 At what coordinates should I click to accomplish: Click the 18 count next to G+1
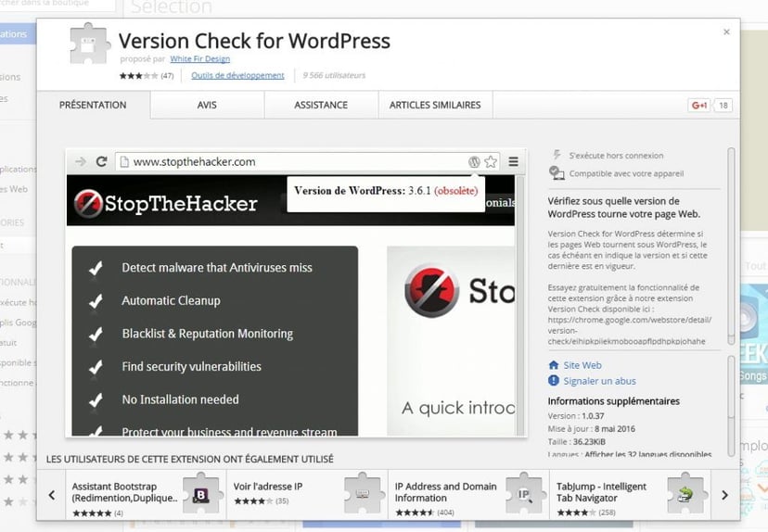[723, 106]
